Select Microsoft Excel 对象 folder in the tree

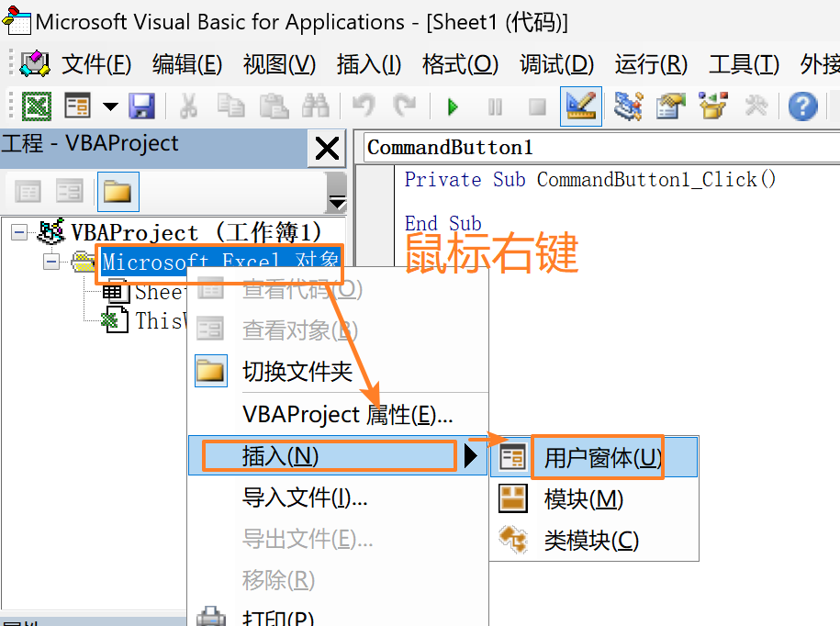click(x=219, y=262)
